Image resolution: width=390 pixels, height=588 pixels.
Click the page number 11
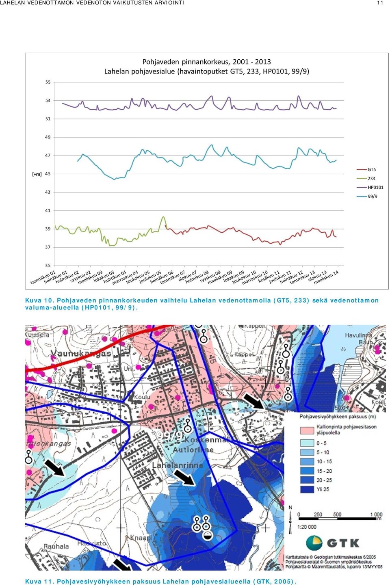(x=380, y=3)
